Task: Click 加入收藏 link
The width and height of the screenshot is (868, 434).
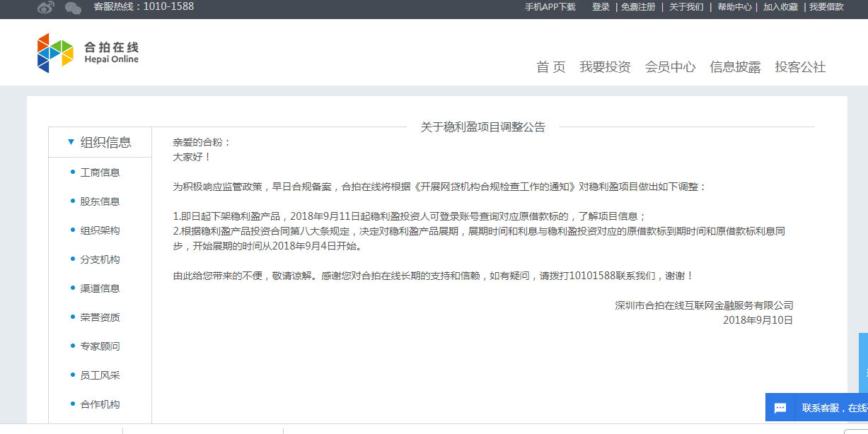Action: [780, 7]
